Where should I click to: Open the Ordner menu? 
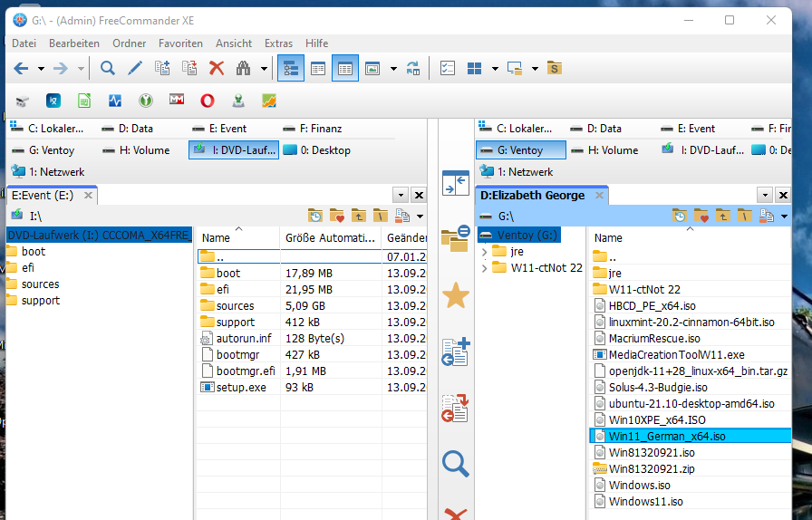click(x=130, y=43)
